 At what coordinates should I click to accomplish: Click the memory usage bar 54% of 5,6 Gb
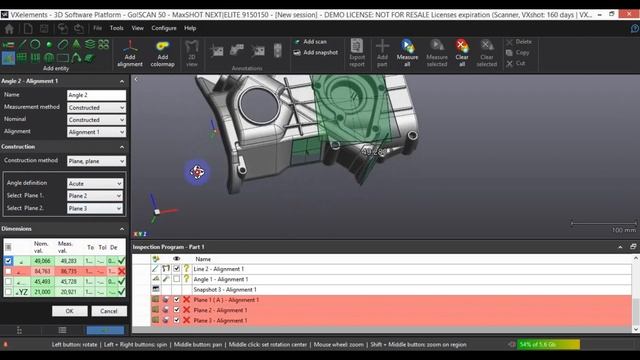(548, 344)
